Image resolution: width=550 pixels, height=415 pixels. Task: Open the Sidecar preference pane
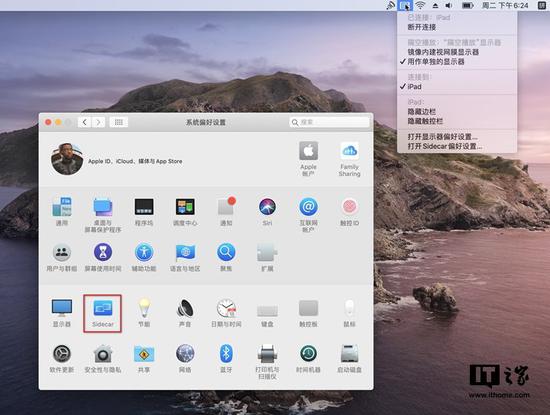[x=102, y=313]
